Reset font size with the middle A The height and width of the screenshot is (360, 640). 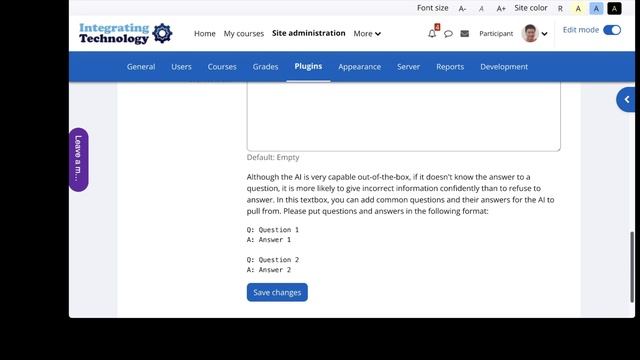pos(481,9)
